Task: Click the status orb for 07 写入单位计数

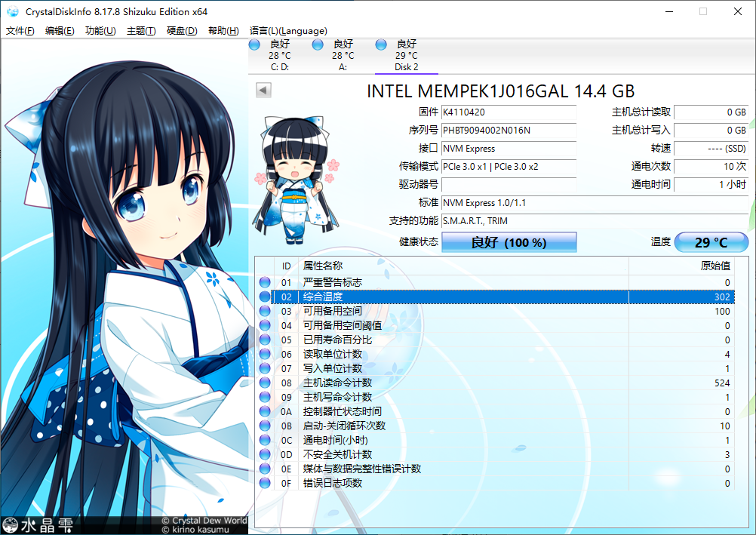Action: 265,368
